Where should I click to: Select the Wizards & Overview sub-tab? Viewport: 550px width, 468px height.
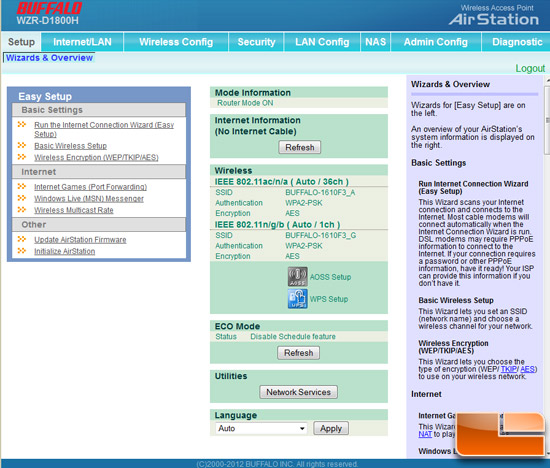coord(49,58)
